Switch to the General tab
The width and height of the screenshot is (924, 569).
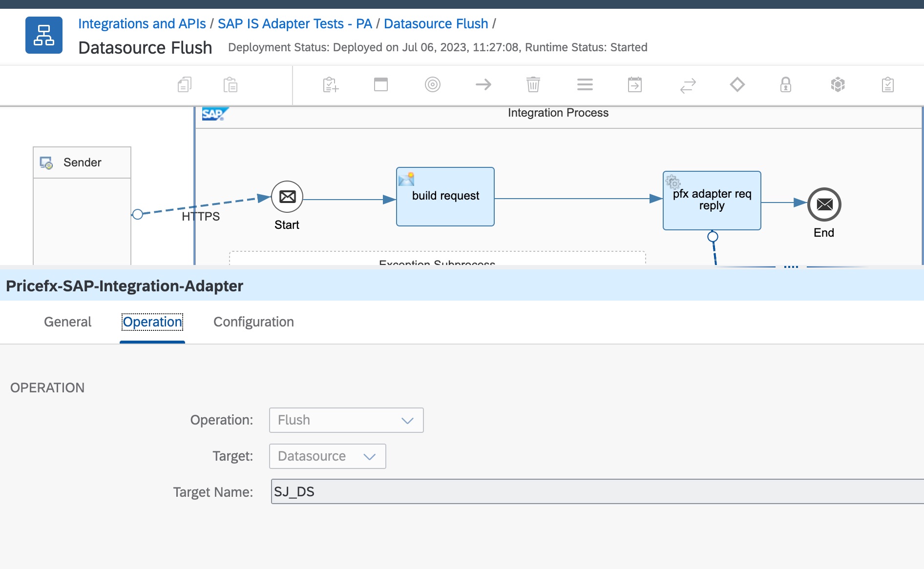pyautogui.click(x=67, y=322)
